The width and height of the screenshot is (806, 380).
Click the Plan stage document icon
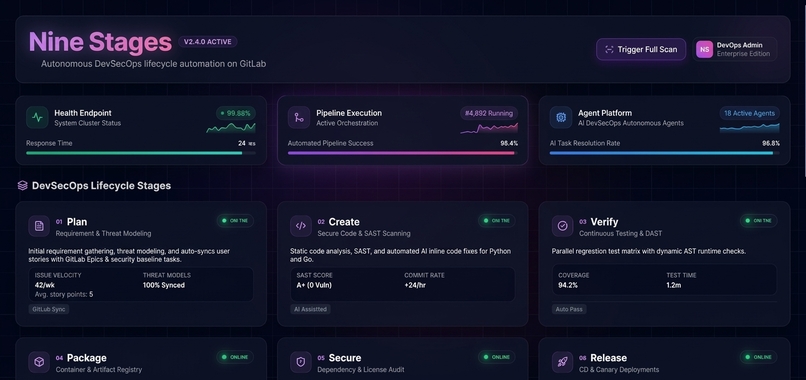39,226
